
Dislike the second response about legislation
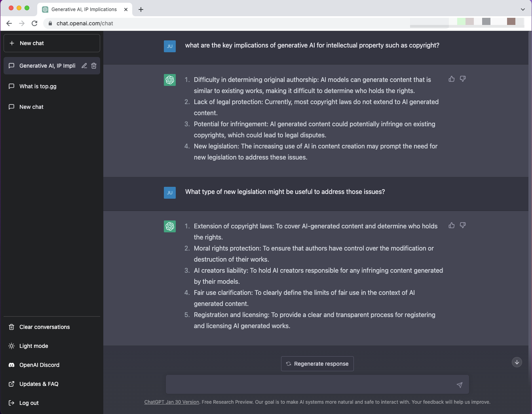[462, 226]
